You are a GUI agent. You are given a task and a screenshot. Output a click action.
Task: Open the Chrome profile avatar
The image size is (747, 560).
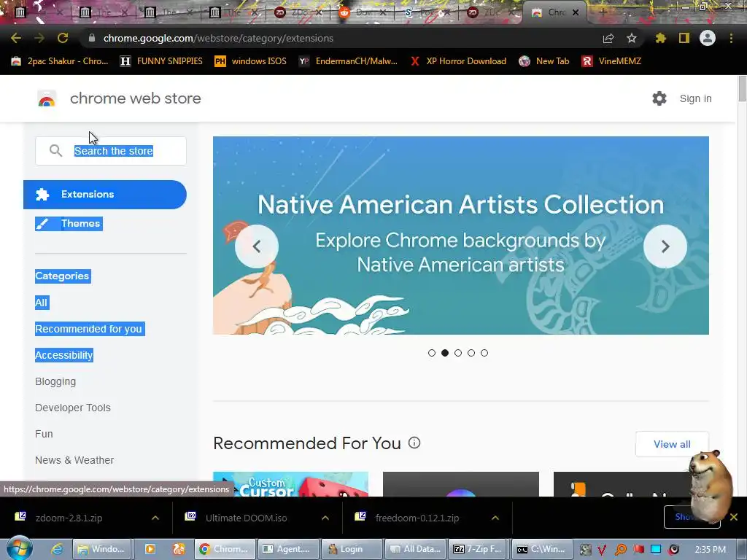(x=708, y=38)
